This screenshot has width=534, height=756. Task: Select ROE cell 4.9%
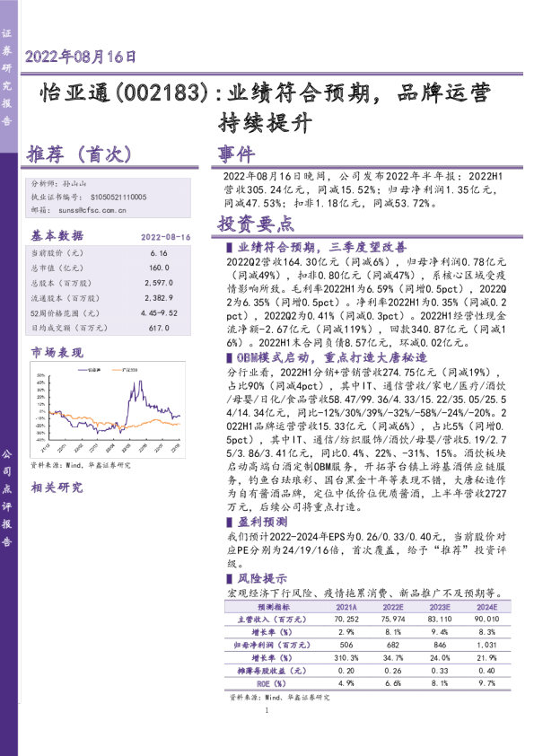pos(346,683)
